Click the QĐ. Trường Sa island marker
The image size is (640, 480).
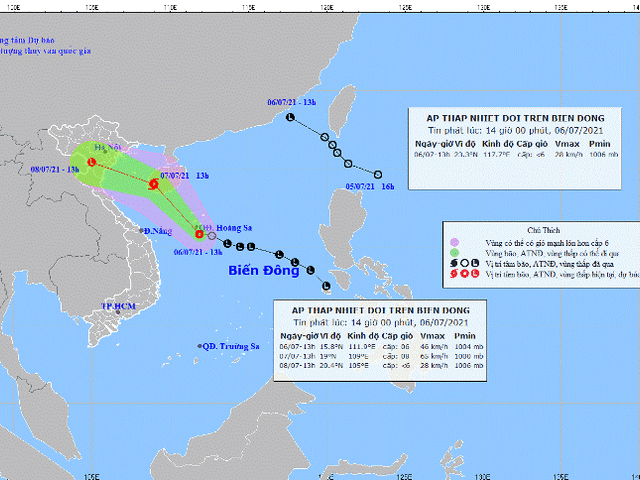pyautogui.click(x=199, y=346)
